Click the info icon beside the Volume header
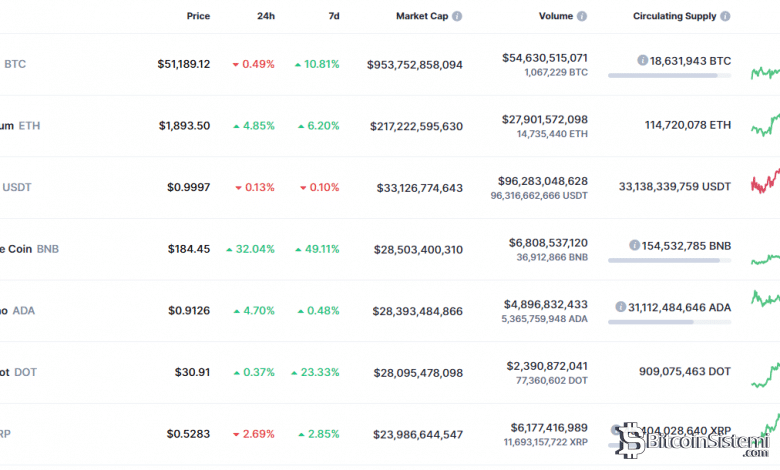The height and width of the screenshot is (470, 780). (582, 17)
